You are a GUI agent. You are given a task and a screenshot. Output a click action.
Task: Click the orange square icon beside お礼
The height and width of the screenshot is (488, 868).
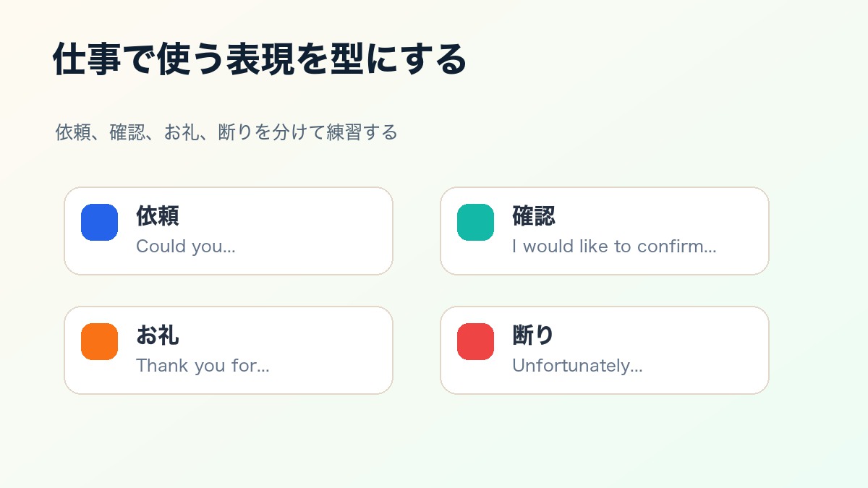click(99, 341)
